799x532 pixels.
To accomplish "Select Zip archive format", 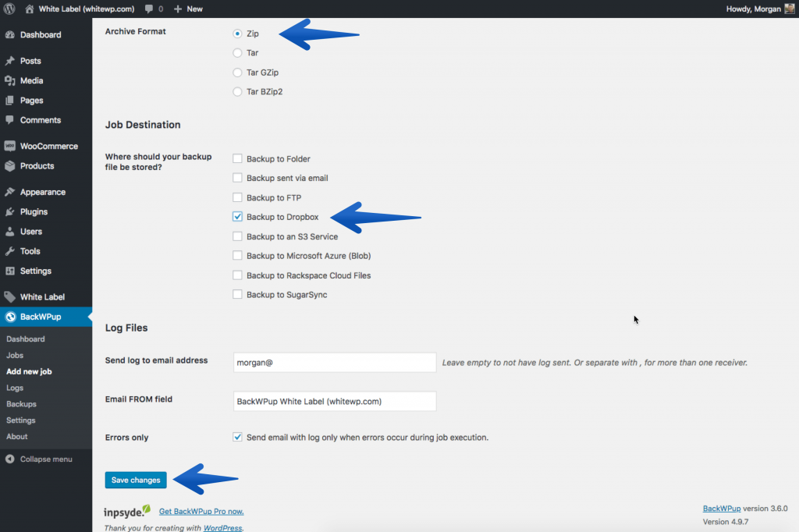I will [237, 34].
